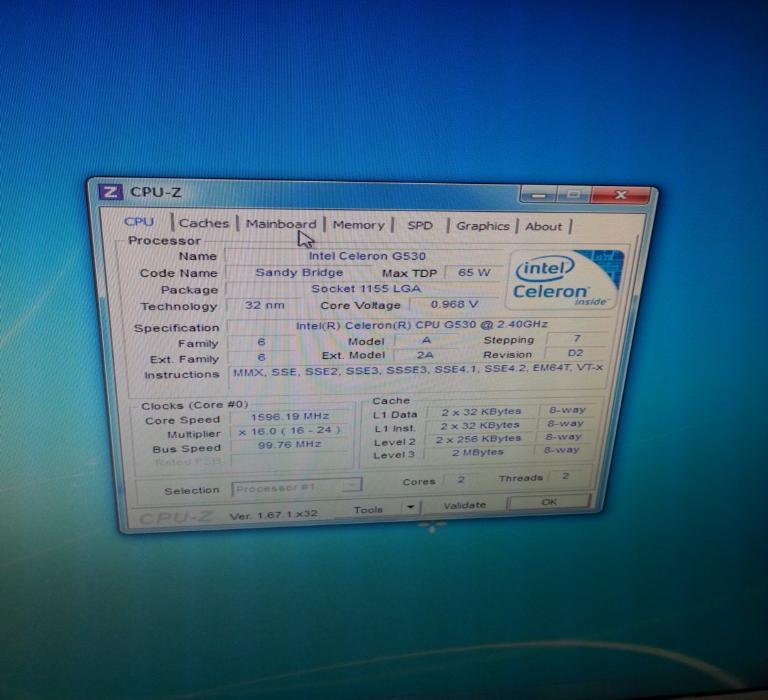Click the Specification field with G530 @ 2.40GHz
This screenshot has height=700, width=768.
pyautogui.click(x=421, y=325)
